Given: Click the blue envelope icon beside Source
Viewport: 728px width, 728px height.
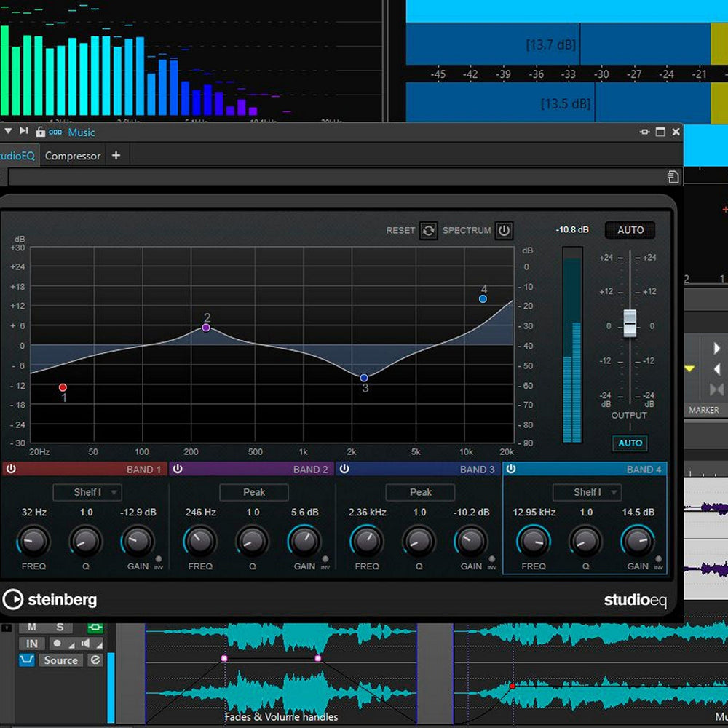Looking at the screenshot, I should 27,660.
